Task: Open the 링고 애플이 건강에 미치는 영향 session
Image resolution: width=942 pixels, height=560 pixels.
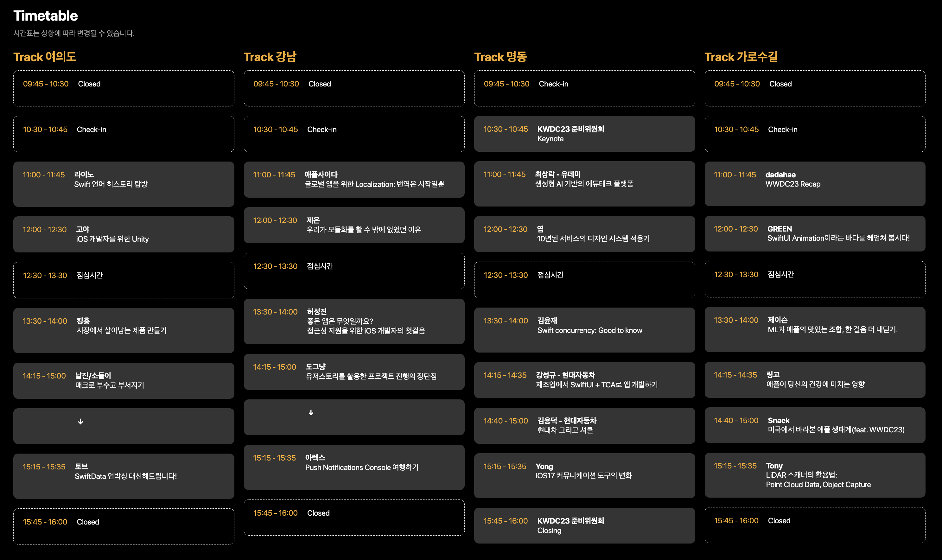Action: coord(815,380)
